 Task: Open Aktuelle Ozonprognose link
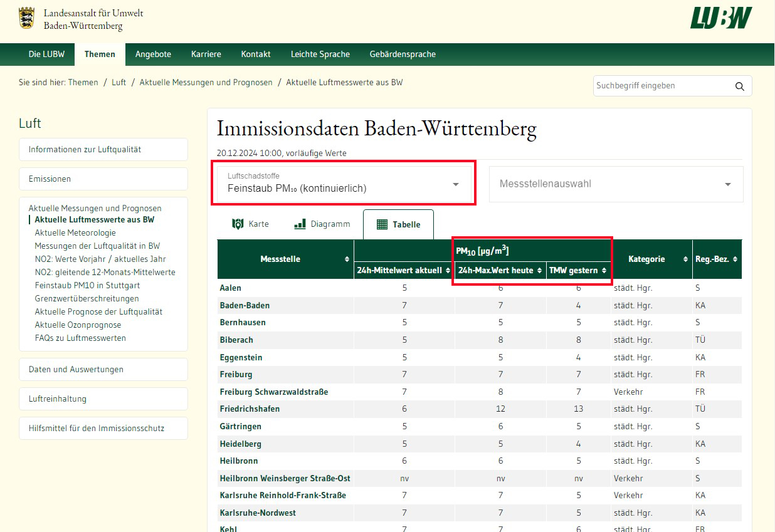pyautogui.click(x=78, y=325)
